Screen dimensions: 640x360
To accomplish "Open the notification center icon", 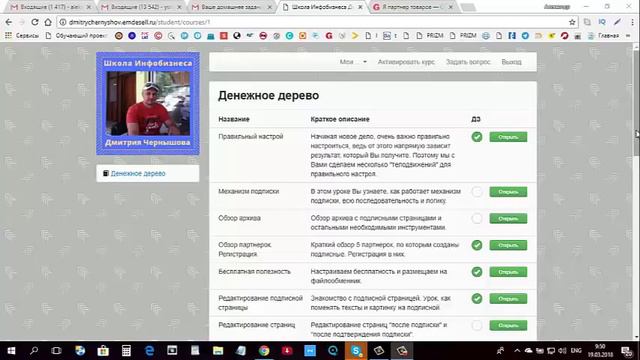I will coord(627,351).
